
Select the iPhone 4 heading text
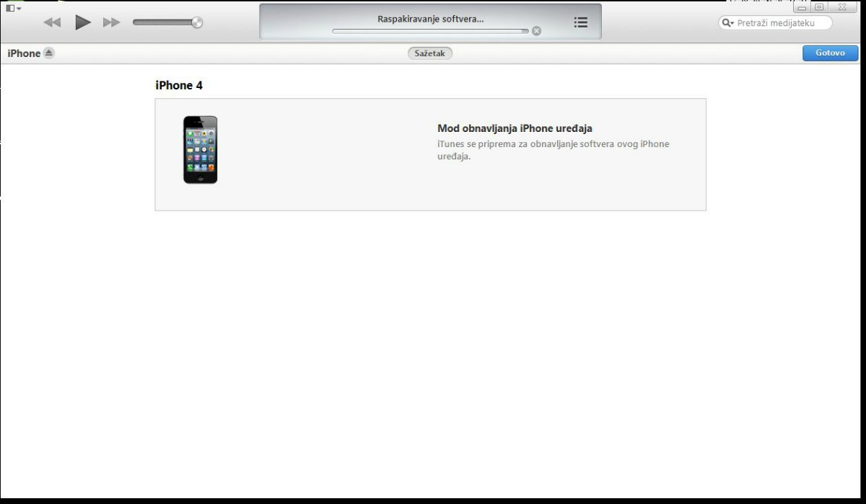[179, 85]
